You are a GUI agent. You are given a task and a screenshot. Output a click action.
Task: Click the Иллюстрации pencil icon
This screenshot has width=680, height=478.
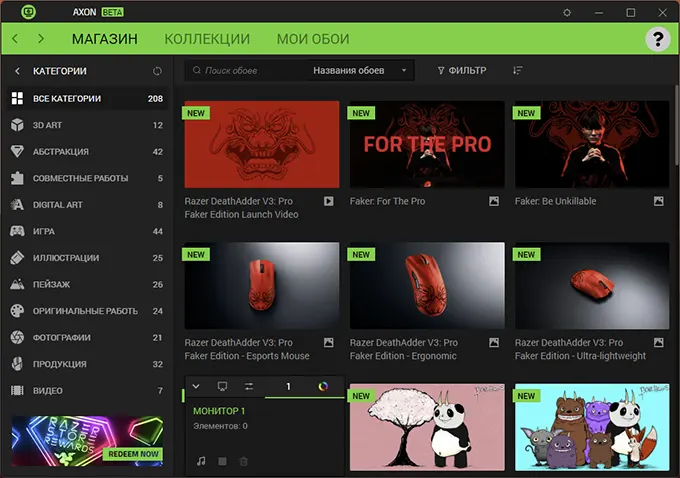tap(17, 258)
